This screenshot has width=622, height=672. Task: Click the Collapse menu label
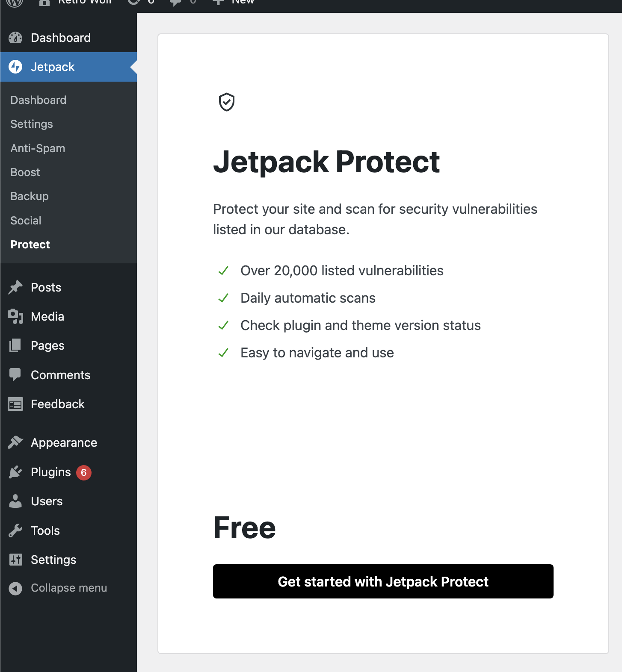(69, 588)
